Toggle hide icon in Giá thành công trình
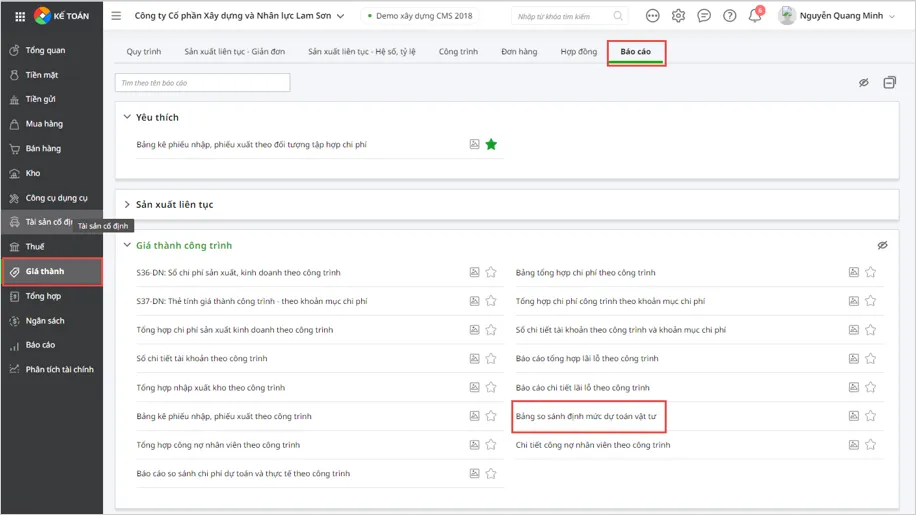Screen dimensions: 916x515 point(882,245)
